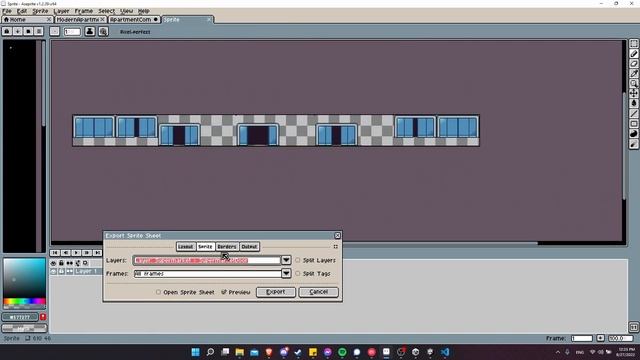Click the rainbow hue slider
Viewport: 640px width, 360px height.
(x=24, y=302)
